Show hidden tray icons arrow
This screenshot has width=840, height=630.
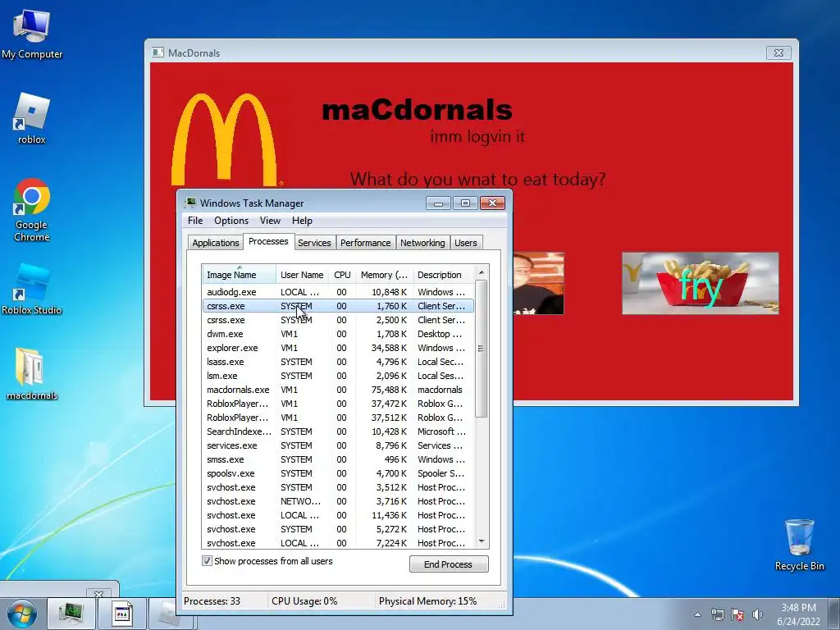697,614
